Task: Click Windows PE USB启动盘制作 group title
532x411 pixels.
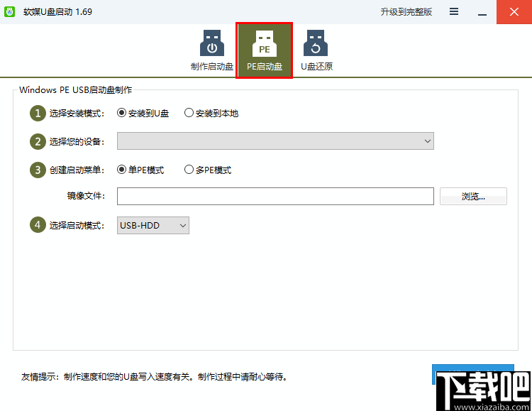Action: (x=76, y=90)
